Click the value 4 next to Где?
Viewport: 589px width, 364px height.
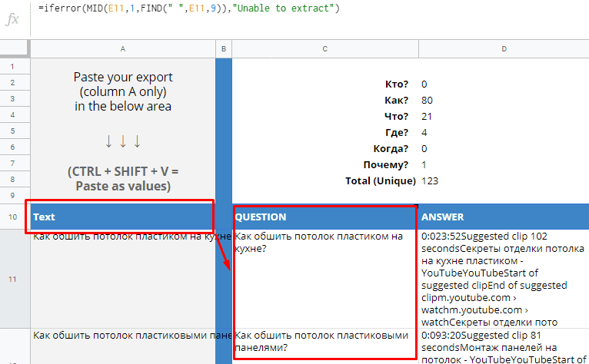tap(424, 132)
